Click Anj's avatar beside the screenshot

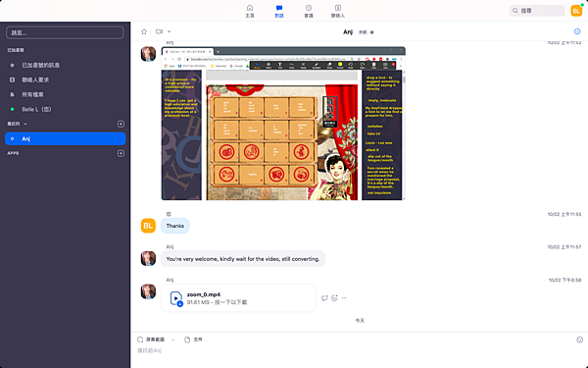[148, 54]
